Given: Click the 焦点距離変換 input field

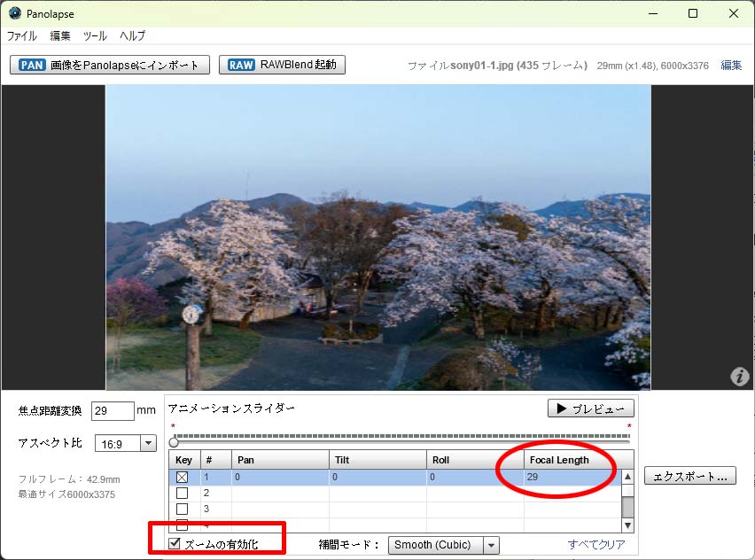Looking at the screenshot, I should pyautogui.click(x=112, y=411).
